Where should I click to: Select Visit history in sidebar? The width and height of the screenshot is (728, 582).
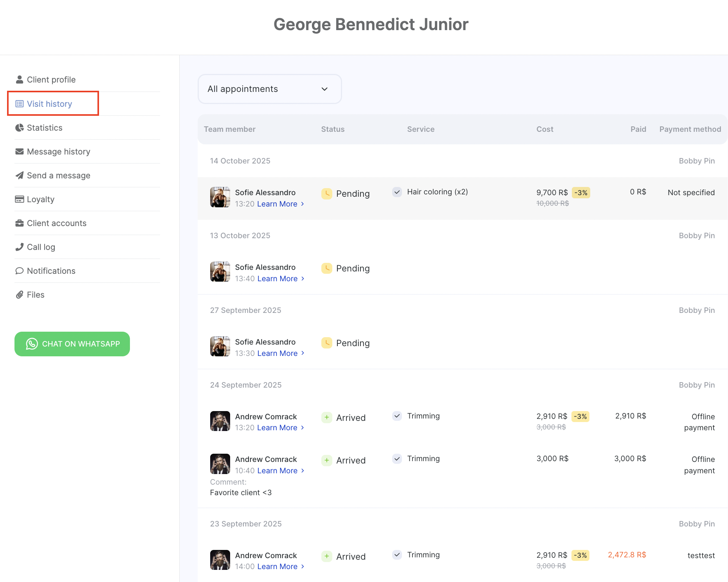[x=49, y=104]
